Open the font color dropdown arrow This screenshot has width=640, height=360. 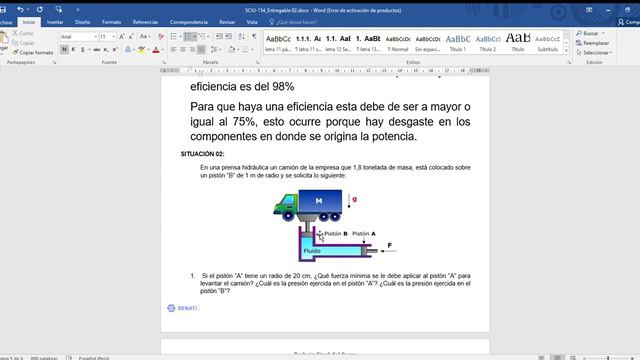coord(162,50)
